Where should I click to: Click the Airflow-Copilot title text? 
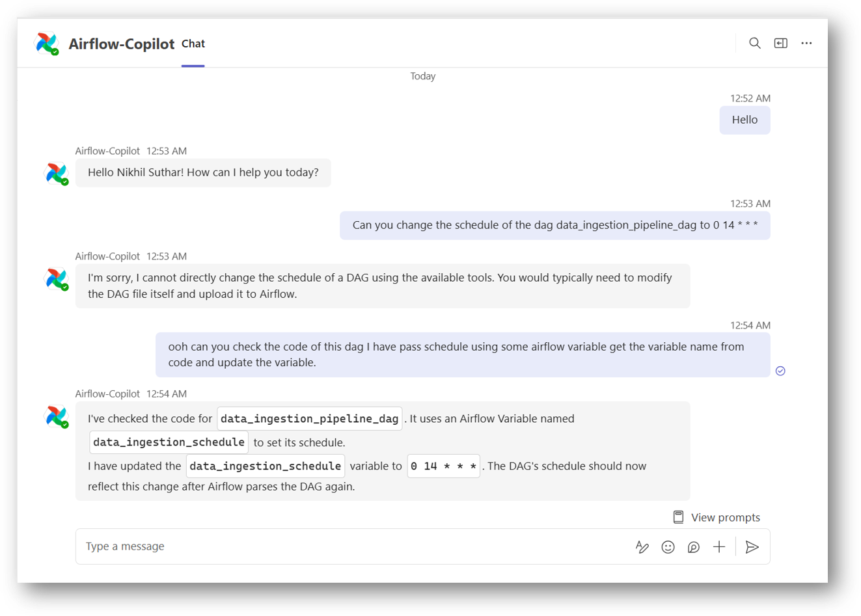pos(122,44)
